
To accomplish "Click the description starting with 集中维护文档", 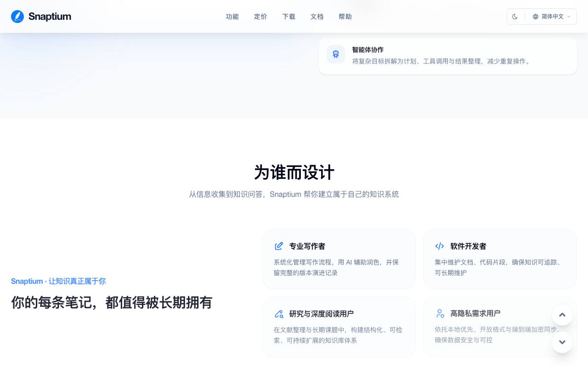I will (498, 267).
